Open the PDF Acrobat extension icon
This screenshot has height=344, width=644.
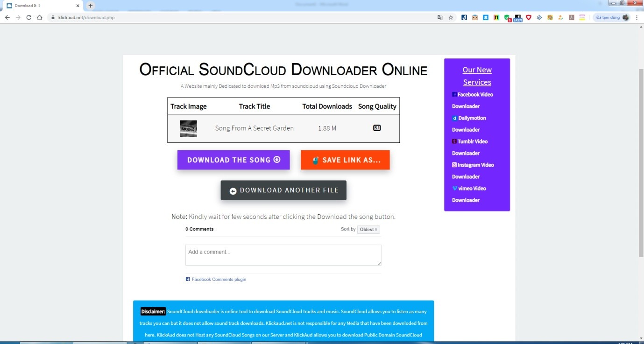coord(571,17)
